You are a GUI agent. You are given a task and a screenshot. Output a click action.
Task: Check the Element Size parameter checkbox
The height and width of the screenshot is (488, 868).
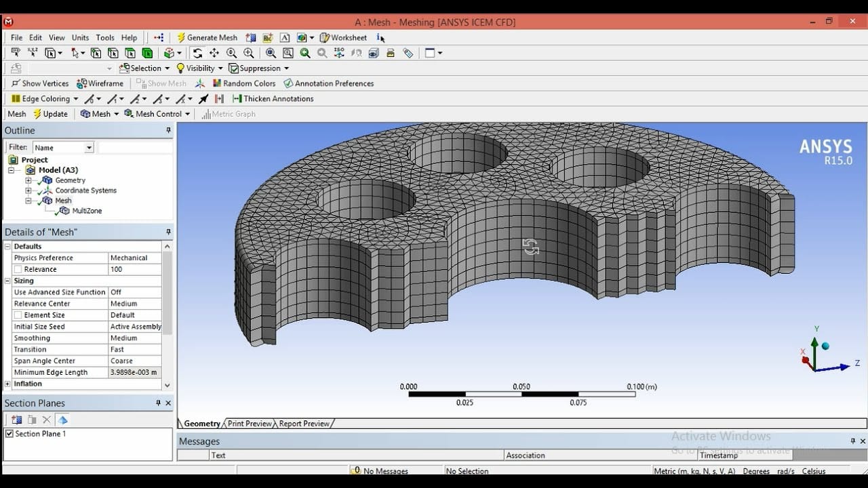[18, 315]
